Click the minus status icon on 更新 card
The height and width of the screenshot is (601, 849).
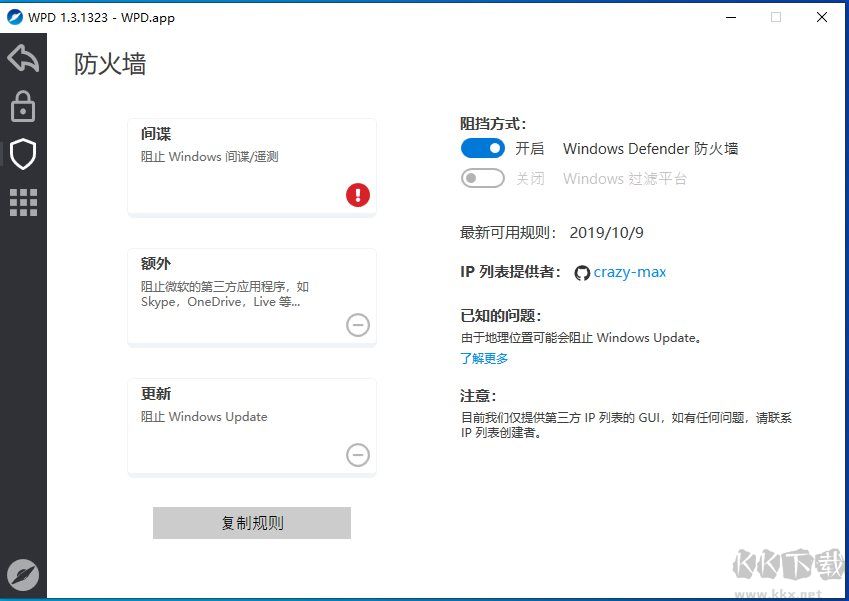358,455
